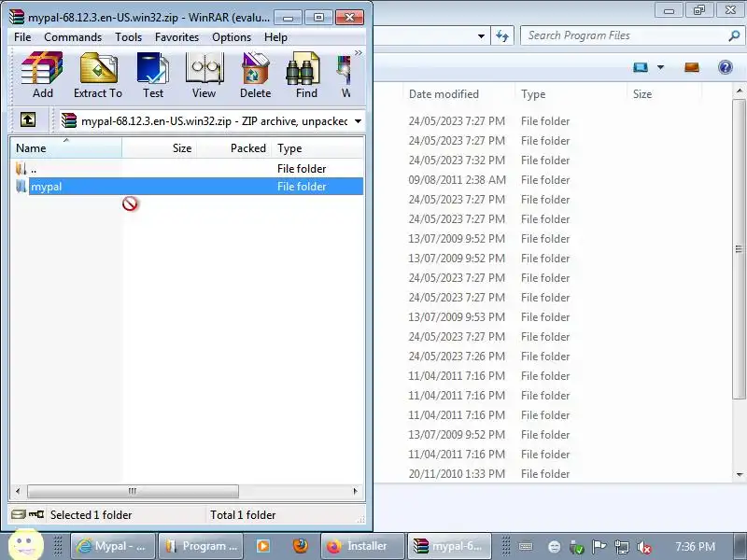This screenshot has height=560, width=747.
Task: Switch to Program Files taskbar button
Action: [201, 546]
